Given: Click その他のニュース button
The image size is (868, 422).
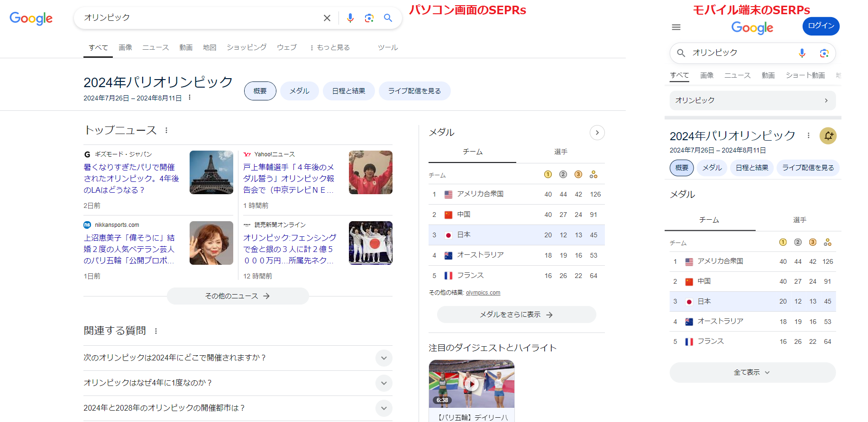Looking at the screenshot, I should point(238,296).
